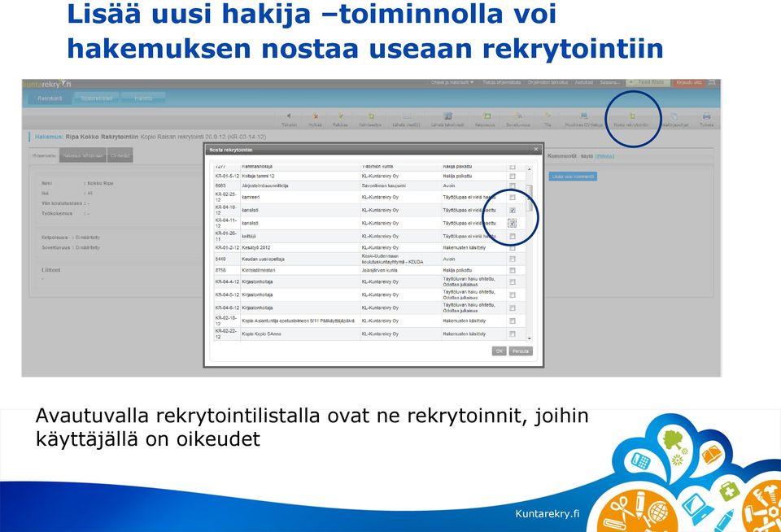Tick checkbox for KR-04-6-12 Kirjastonhoitaja row
The height and width of the screenshot is (532, 781).
coord(513,307)
